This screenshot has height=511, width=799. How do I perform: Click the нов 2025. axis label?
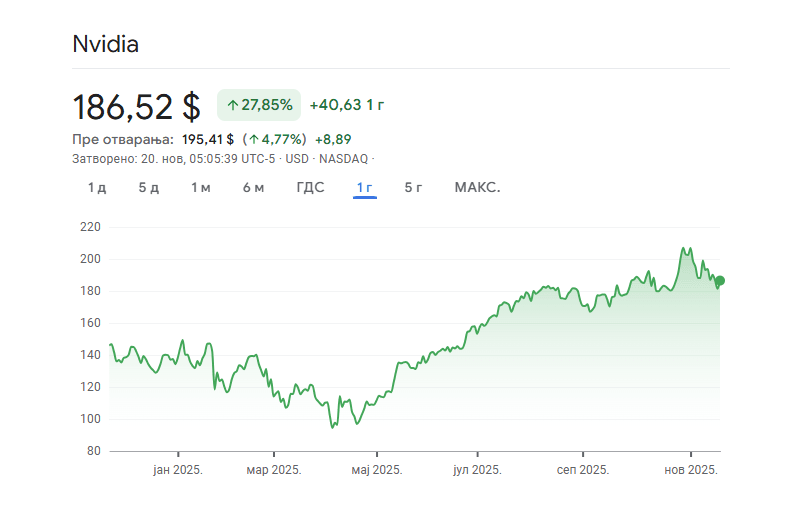(x=691, y=470)
